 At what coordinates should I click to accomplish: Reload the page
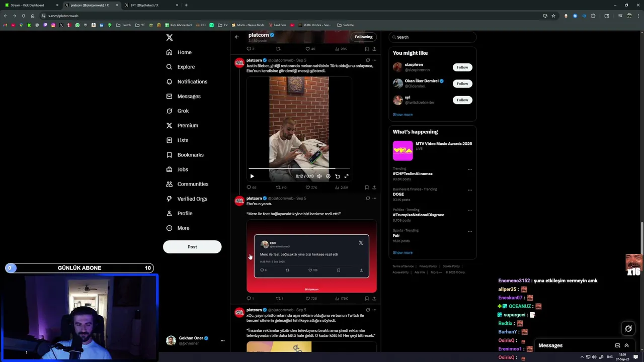[23, 16]
